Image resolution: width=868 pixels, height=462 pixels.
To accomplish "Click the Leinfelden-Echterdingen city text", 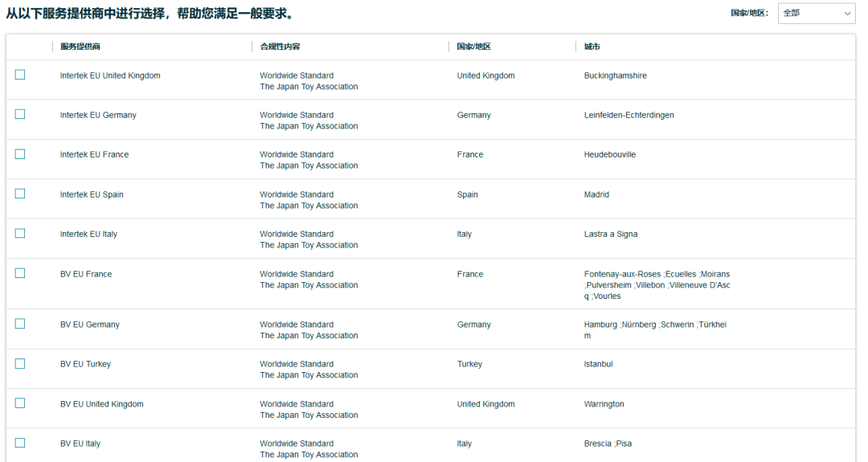I will tap(628, 115).
